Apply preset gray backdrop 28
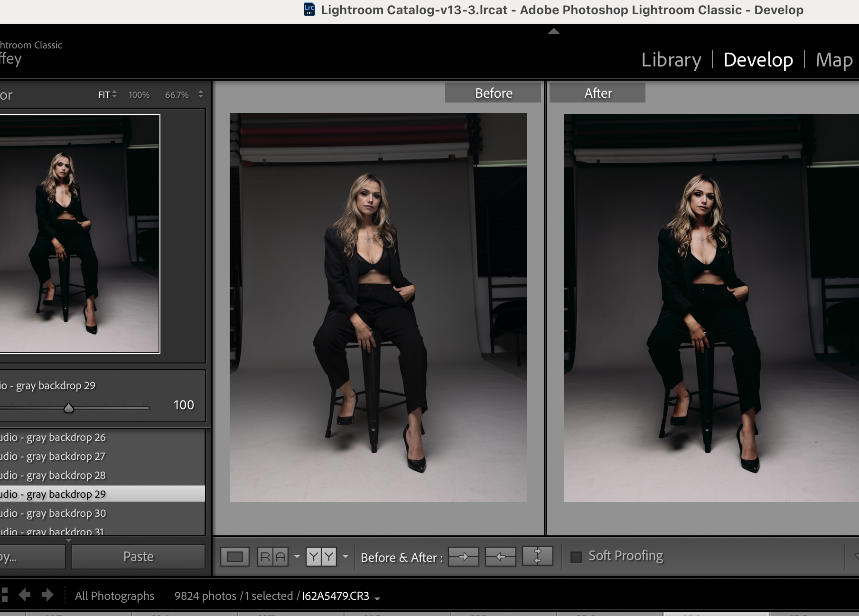This screenshot has width=859, height=616. click(x=103, y=475)
